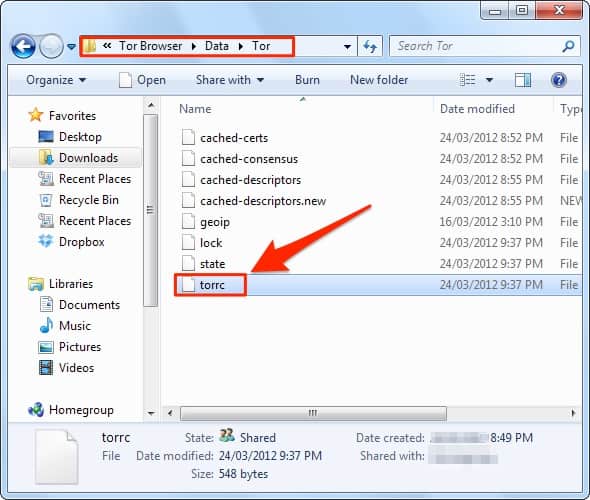Sort by the Date modified column header

pyautogui.click(x=477, y=109)
